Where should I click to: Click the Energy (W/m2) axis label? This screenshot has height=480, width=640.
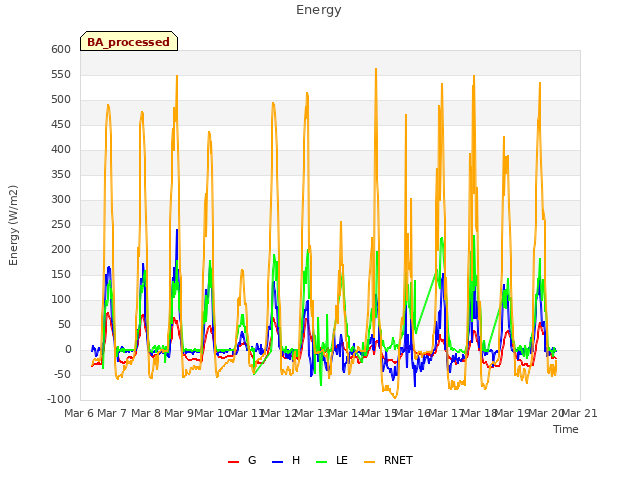(x=13, y=225)
